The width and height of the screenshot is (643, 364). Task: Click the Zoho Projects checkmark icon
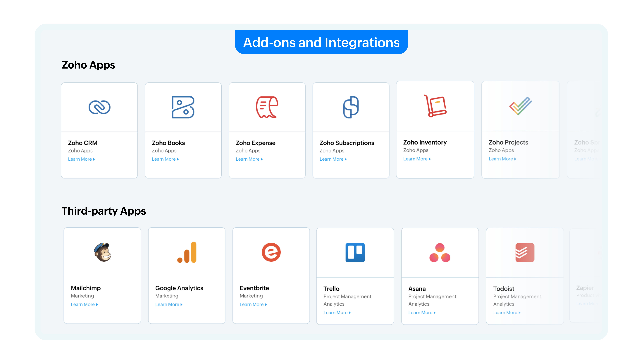point(520,106)
